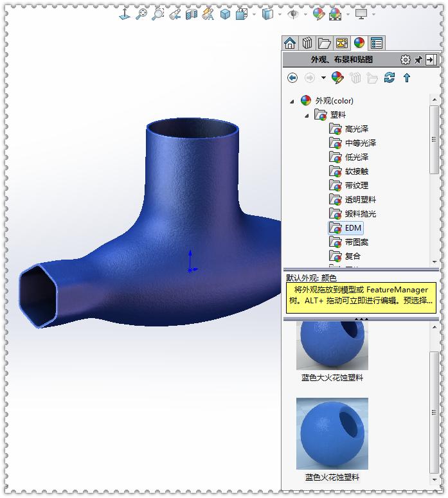Open the Dynamic Annotation Views icon
This screenshot has width=448, height=498.
(x=208, y=14)
